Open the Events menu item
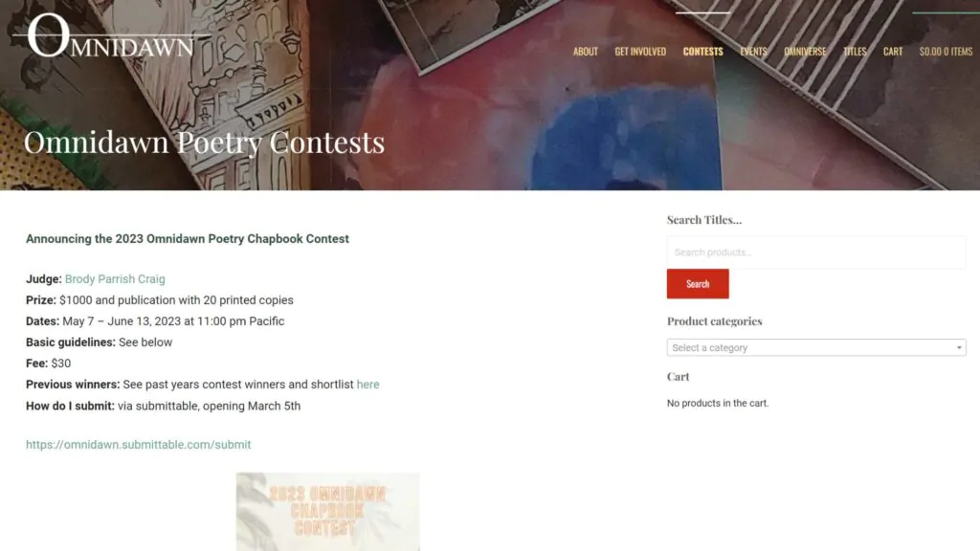The image size is (980, 551). tap(753, 52)
